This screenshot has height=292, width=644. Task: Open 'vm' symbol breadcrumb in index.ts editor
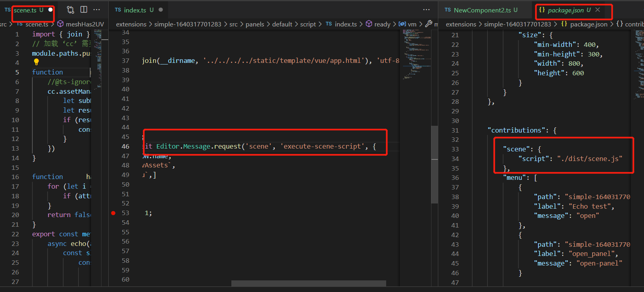407,24
